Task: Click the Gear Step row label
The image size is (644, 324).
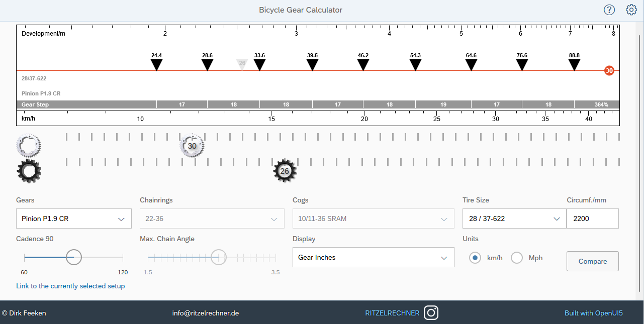Action: 35,104
